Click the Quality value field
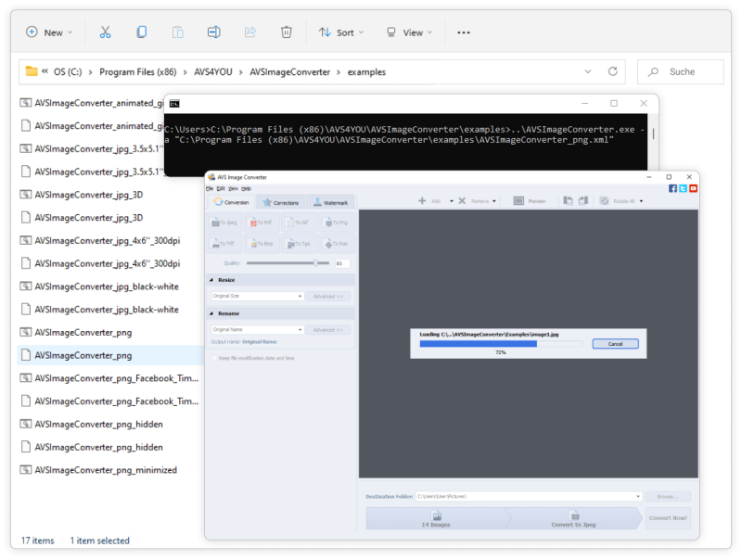 click(342, 263)
